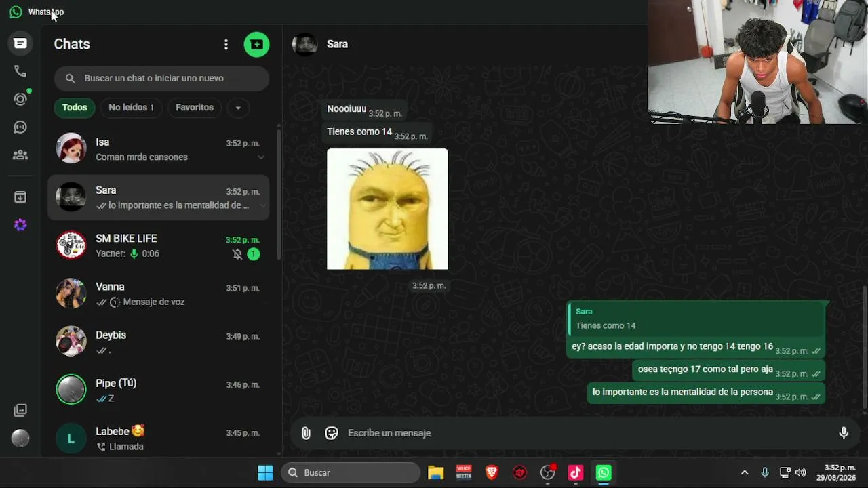Click the taskbar Buscar search box
868x488 pixels.
tap(351, 472)
